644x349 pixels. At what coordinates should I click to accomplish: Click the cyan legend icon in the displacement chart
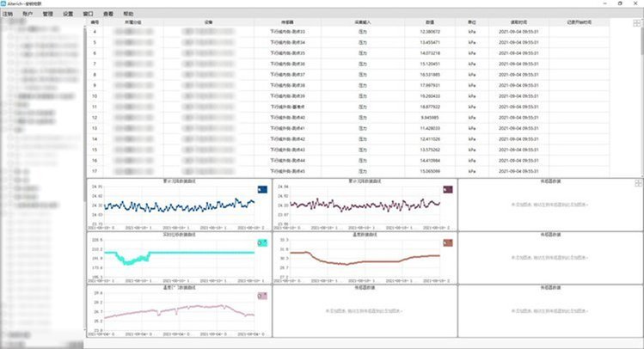[x=262, y=242]
